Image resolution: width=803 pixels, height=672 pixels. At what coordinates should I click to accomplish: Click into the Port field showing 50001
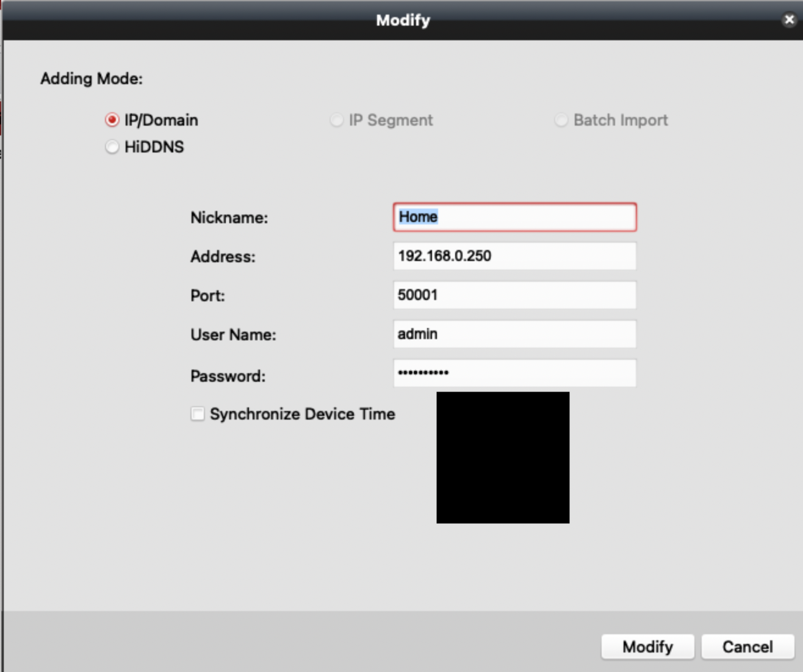coord(514,295)
